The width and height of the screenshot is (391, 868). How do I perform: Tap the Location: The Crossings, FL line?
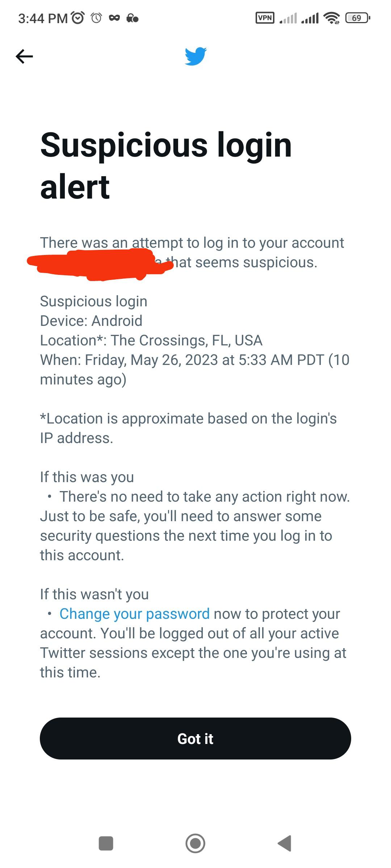pyautogui.click(x=151, y=340)
